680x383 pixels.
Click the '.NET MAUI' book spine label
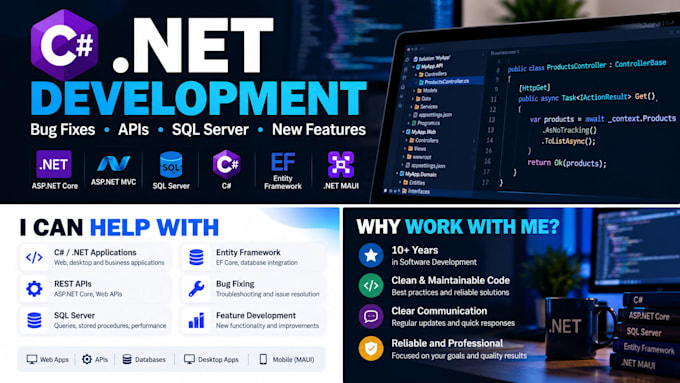[638, 363]
